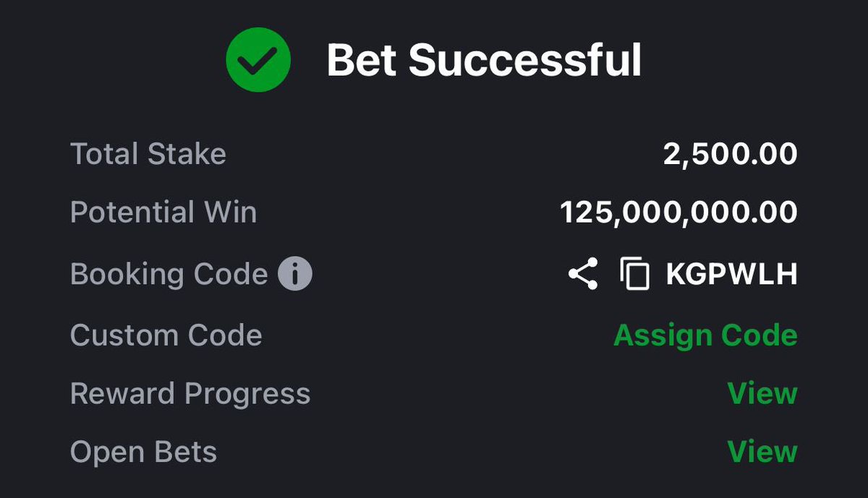
Task: Click the Custom Code label
Action: (166, 335)
